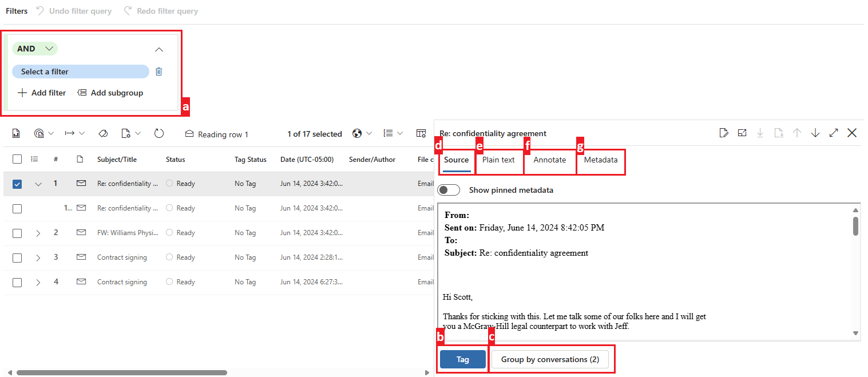Switch to the Plain text tab
Viewport: 868px width, 377px height.
pyautogui.click(x=498, y=160)
